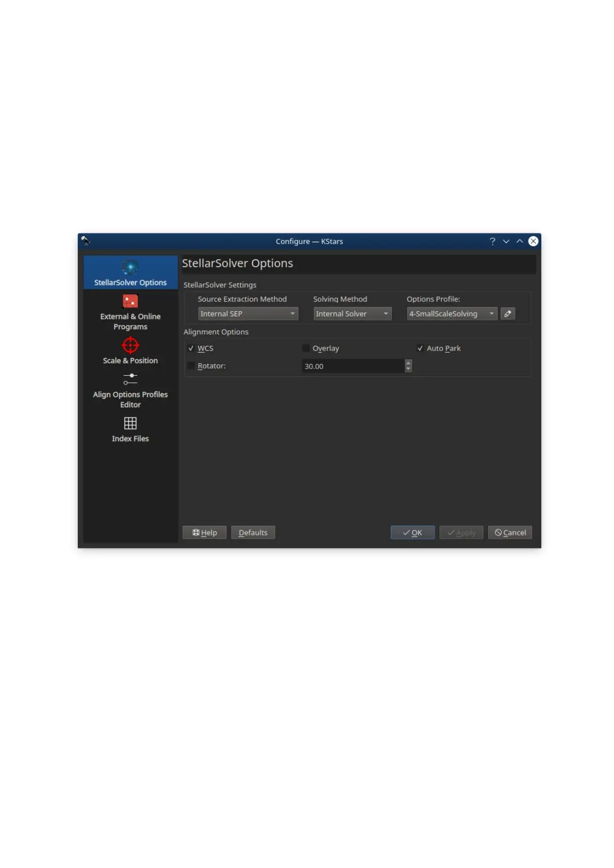Click the question mark help icon in title bar
Image resolution: width=614 pixels, height=868 pixels.
click(492, 241)
